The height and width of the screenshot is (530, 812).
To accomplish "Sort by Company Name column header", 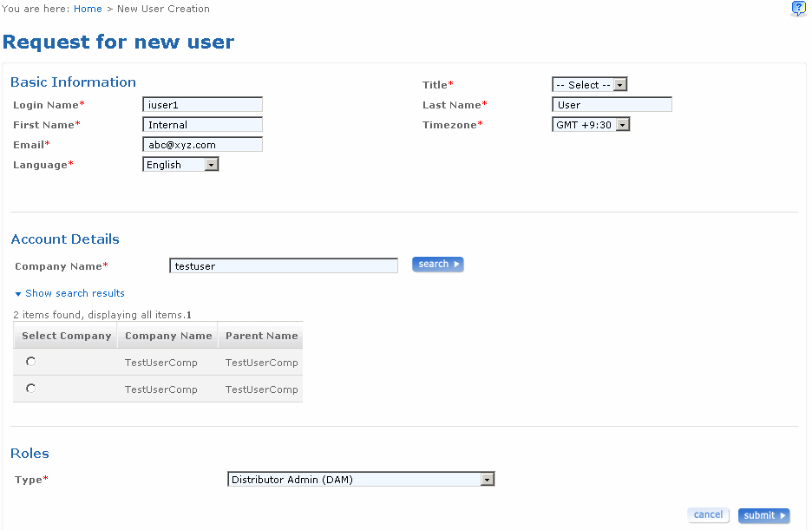I will pos(168,336).
